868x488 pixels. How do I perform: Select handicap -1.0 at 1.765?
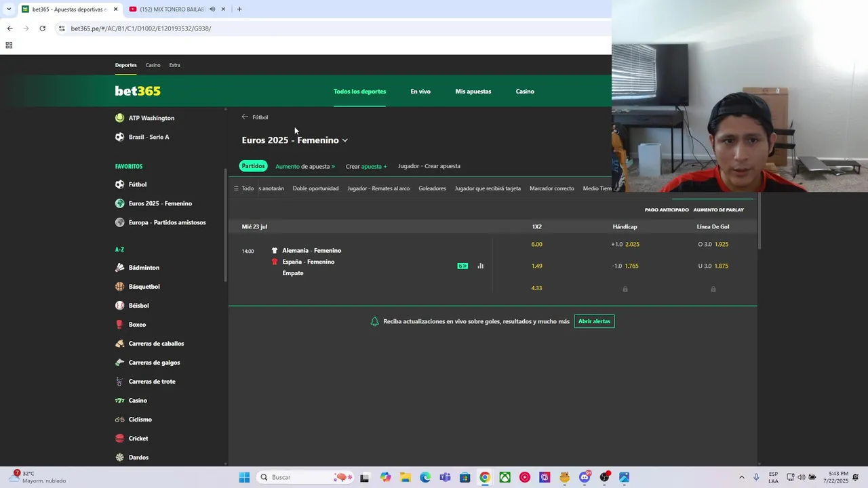[625, 266]
